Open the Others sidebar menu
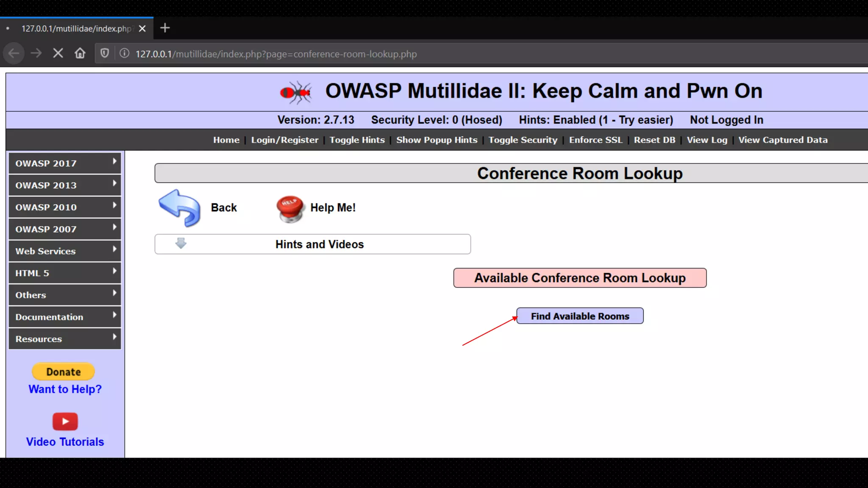 [64, 295]
